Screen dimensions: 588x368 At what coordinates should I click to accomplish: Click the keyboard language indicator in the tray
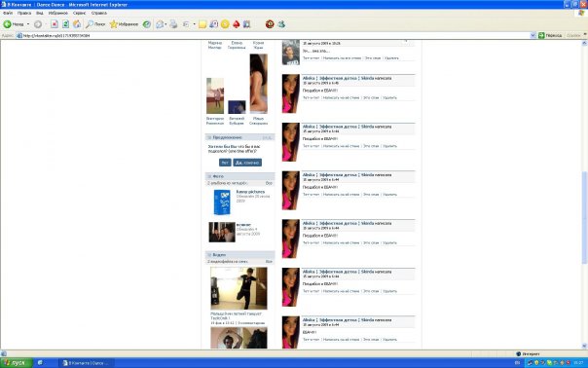tap(518, 363)
